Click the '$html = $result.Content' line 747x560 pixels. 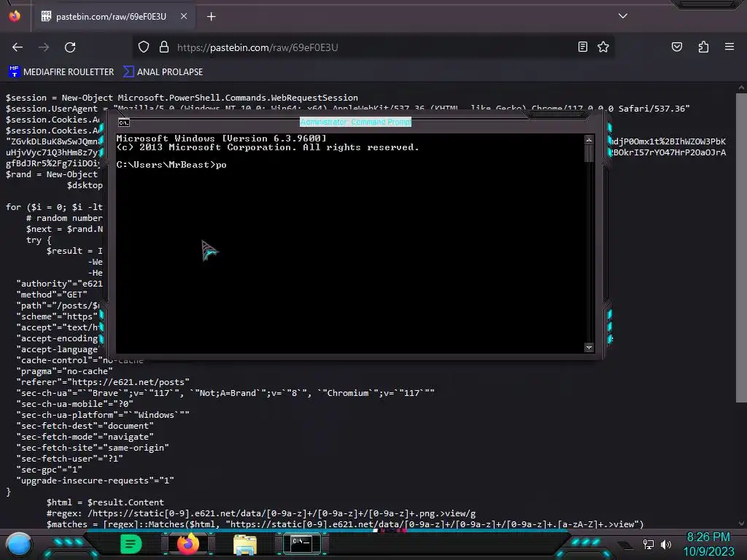click(105, 502)
